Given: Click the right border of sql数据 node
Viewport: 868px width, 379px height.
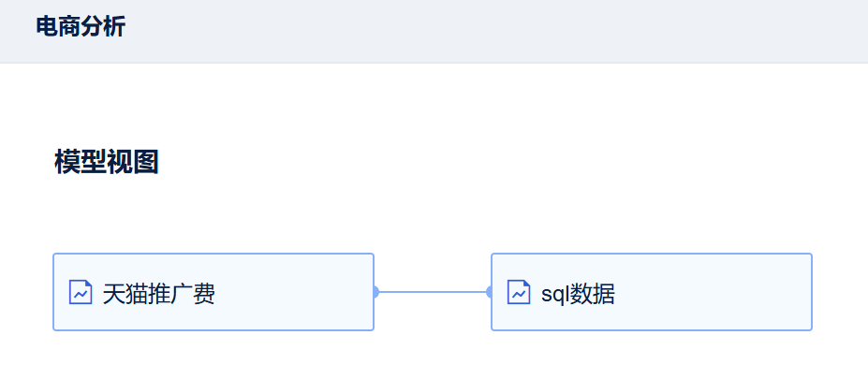Looking at the screenshot, I should [812, 292].
